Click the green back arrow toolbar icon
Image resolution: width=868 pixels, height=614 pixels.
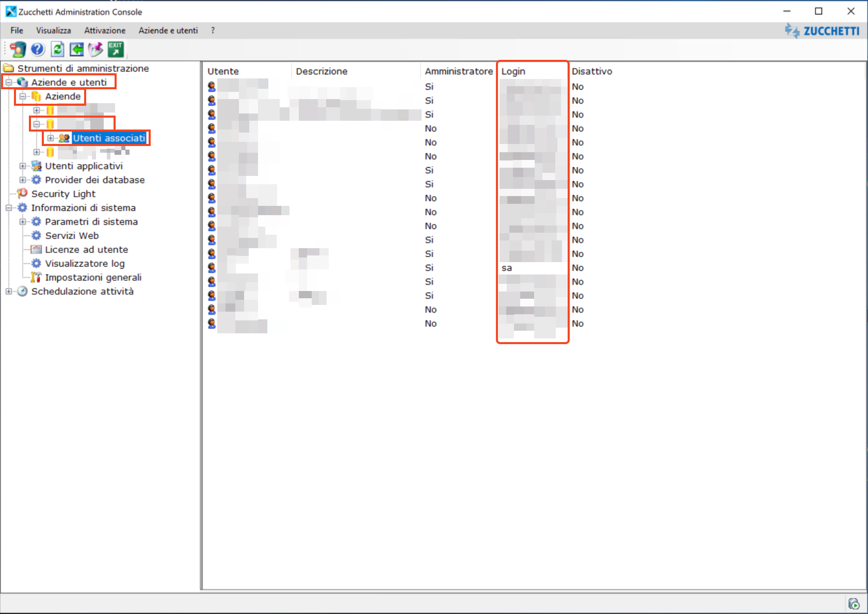click(77, 49)
